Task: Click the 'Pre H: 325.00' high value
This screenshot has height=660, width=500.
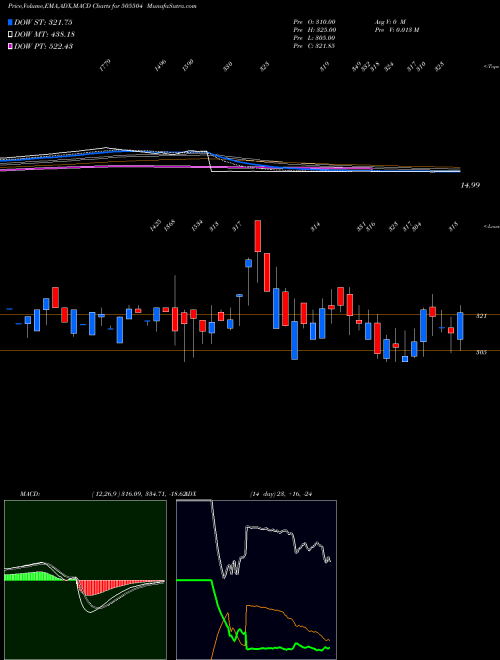Action: 314,30
